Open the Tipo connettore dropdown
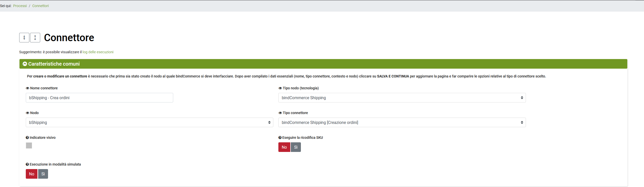The image size is (644, 187). pos(402,122)
